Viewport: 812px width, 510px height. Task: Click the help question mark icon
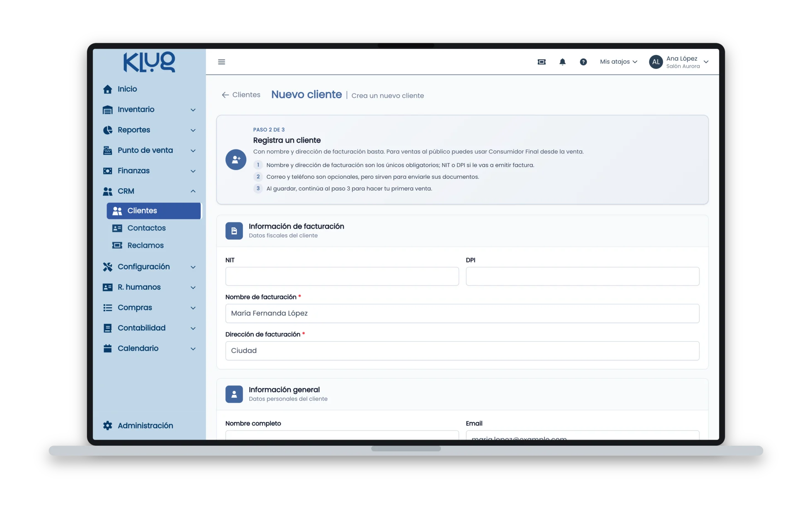tap(583, 62)
